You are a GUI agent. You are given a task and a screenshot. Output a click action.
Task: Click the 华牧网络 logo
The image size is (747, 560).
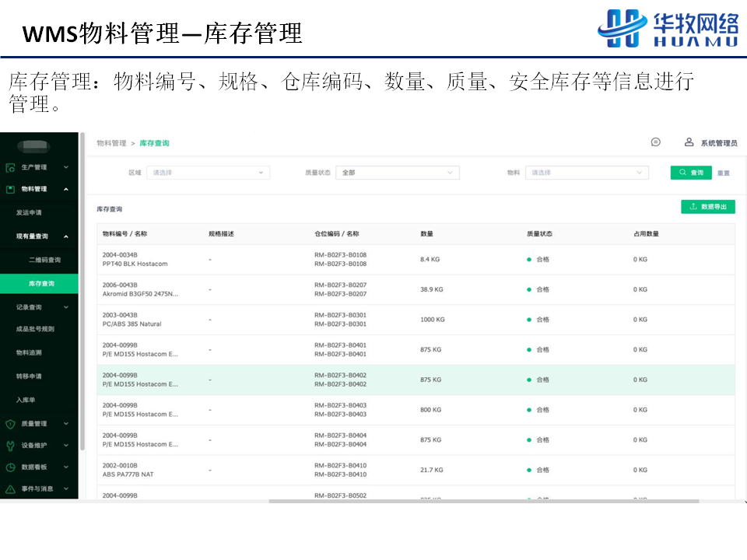pos(668,28)
